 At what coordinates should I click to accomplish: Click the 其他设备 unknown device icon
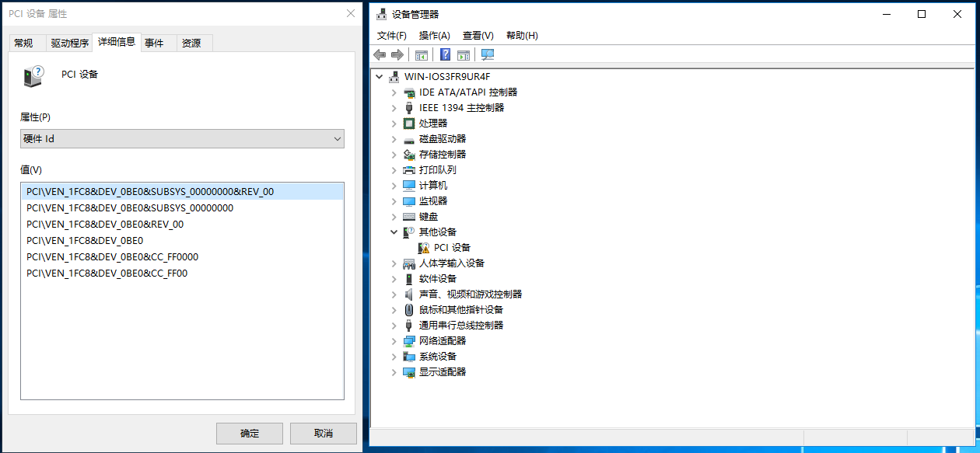click(409, 232)
